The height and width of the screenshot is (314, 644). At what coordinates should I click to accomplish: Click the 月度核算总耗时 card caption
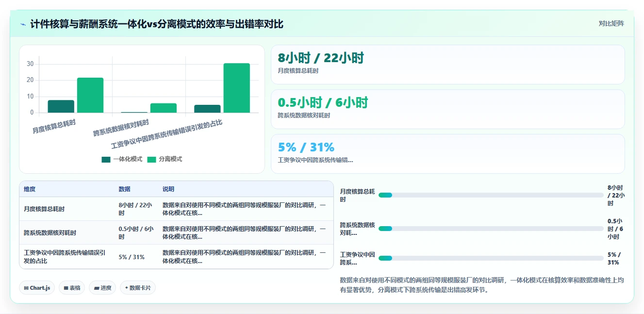[298, 71]
